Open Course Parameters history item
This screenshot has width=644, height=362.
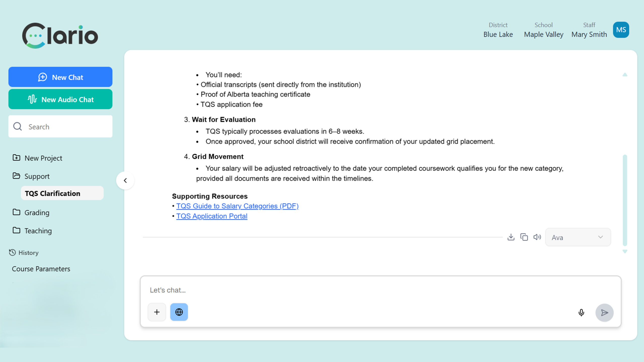(41, 269)
